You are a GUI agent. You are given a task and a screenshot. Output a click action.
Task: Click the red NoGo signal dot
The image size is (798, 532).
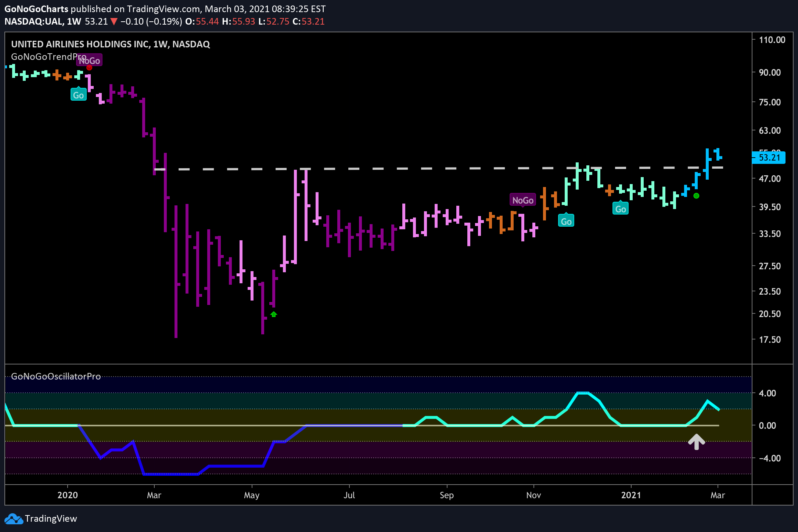[x=89, y=67]
